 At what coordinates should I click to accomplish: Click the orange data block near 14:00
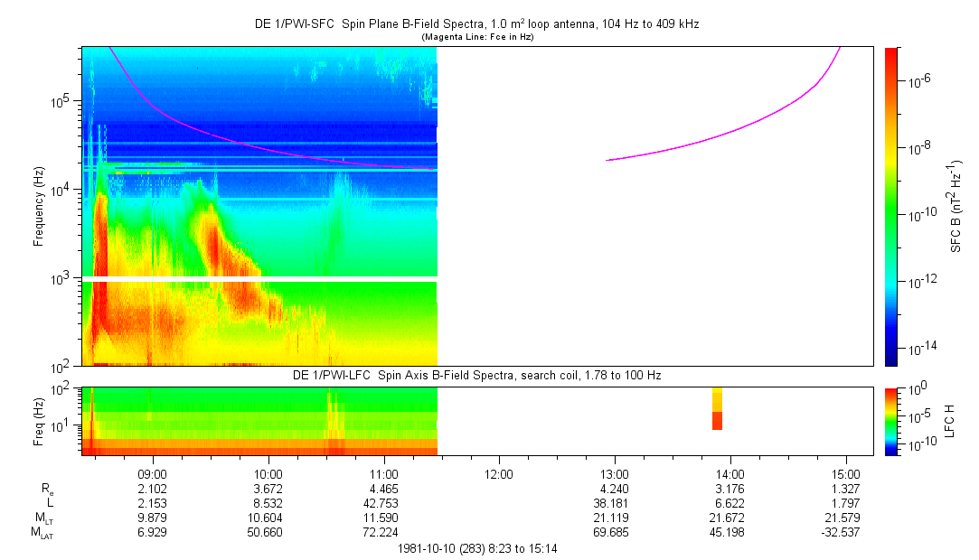point(718,420)
